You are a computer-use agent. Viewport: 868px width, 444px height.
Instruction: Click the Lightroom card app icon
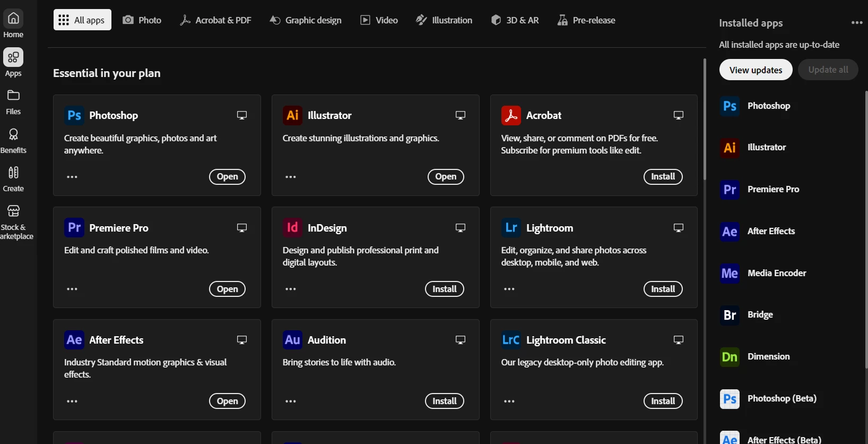tap(511, 227)
